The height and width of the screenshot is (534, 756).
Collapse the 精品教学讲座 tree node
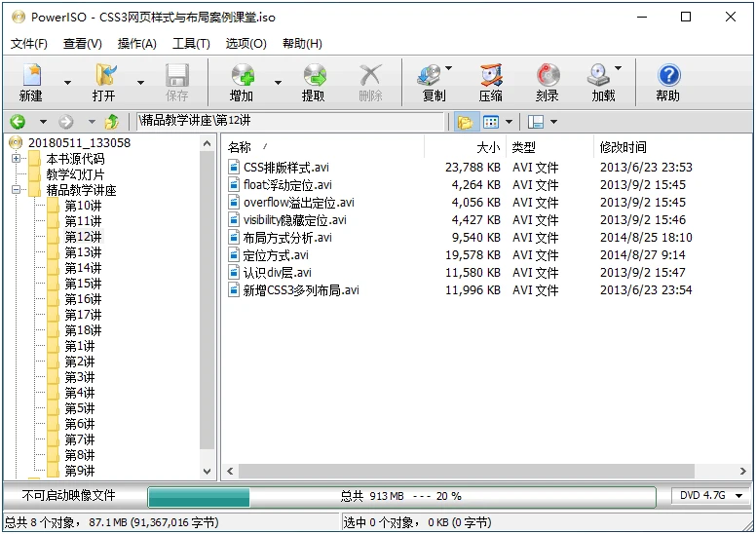pos(16,190)
